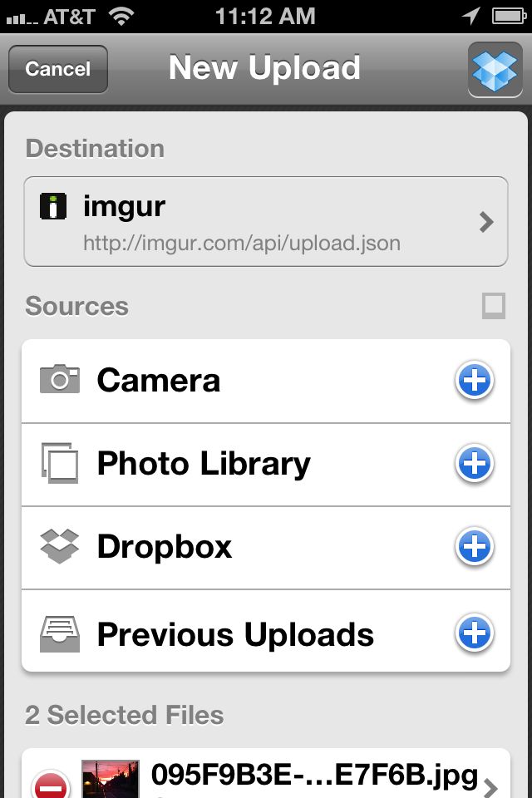Open the destination chooser via the imgur chevron
The height and width of the screenshot is (798, 532).
pos(486,222)
